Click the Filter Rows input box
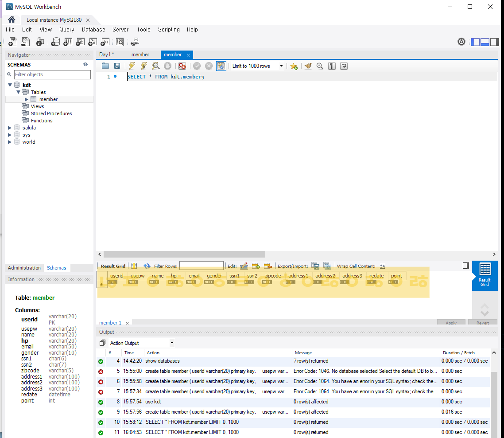 201,266
